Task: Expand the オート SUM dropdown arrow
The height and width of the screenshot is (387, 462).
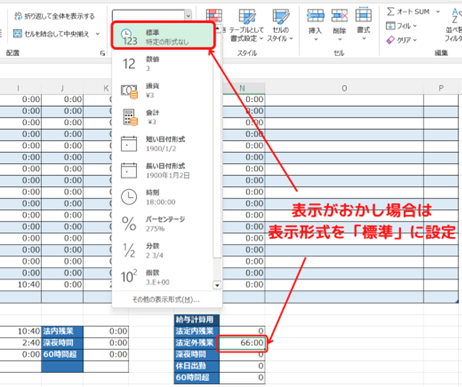Action: click(x=438, y=12)
